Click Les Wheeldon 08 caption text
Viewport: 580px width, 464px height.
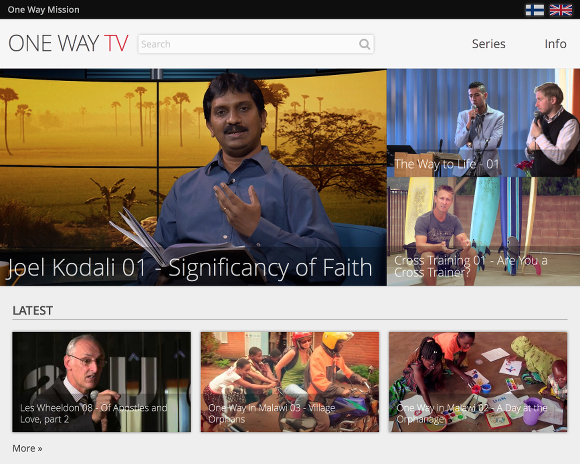pyautogui.click(x=94, y=413)
